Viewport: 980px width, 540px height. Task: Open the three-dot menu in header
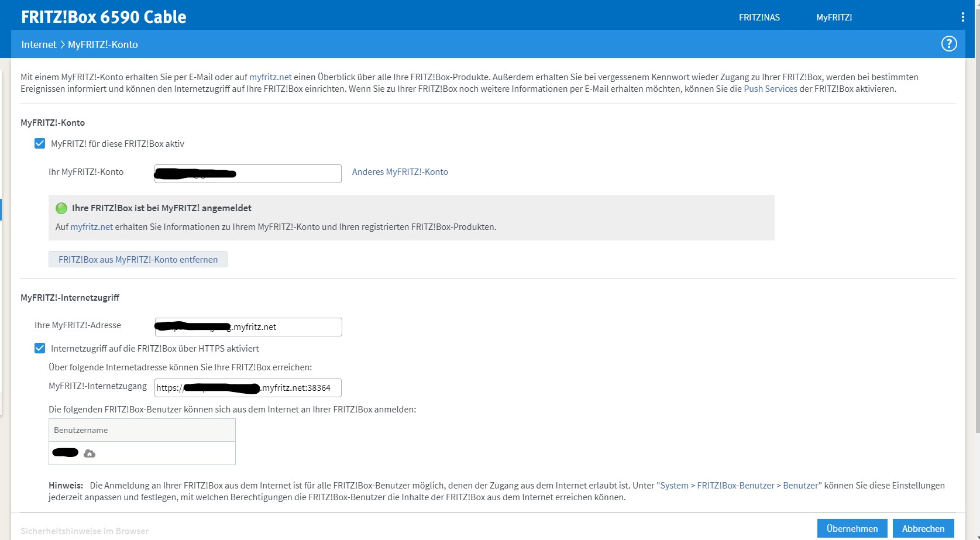[962, 18]
